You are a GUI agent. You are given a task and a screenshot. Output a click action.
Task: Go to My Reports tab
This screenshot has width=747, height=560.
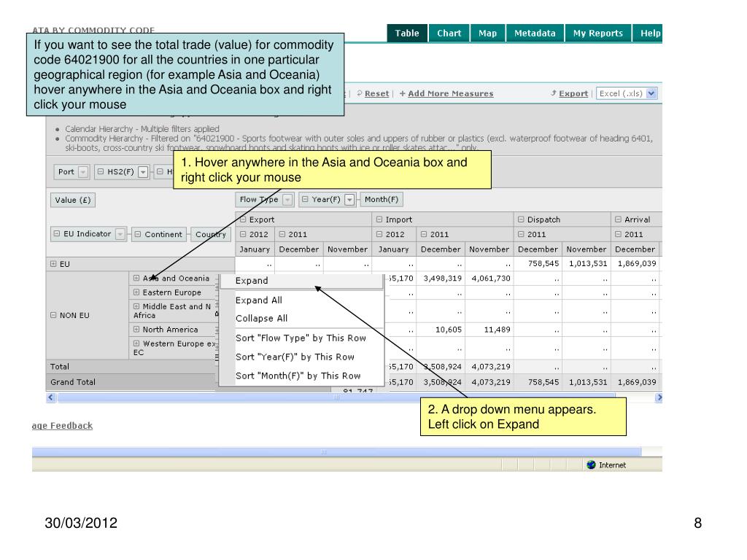(598, 34)
